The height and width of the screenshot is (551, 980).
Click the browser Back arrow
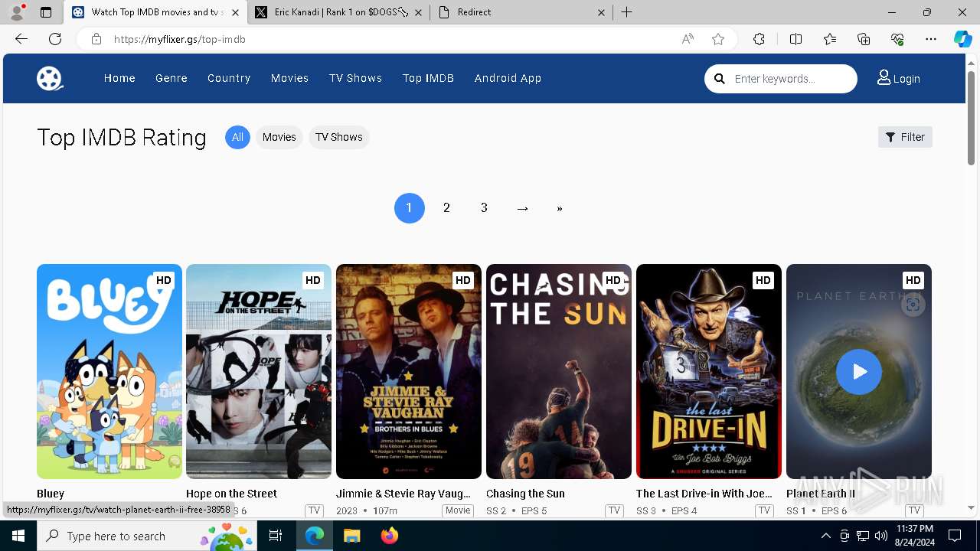pyautogui.click(x=21, y=39)
